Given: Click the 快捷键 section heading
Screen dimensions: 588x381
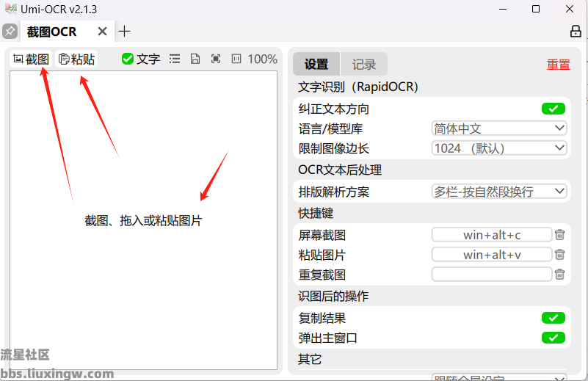Looking at the screenshot, I should coord(316,214).
